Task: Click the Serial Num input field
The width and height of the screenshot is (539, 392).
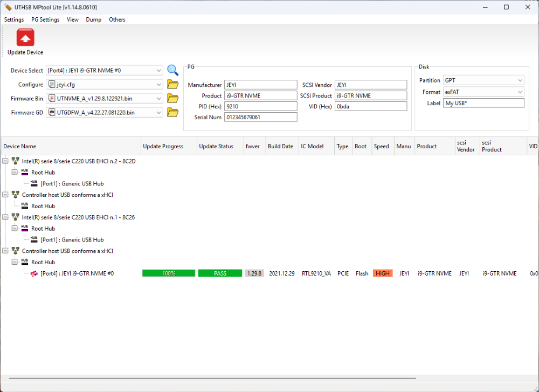Action: point(260,117)
